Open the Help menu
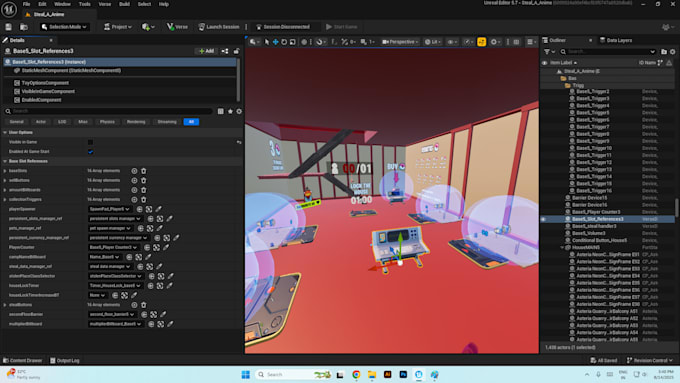The height and width of the screenshot is (383, 680). (163, 4)
